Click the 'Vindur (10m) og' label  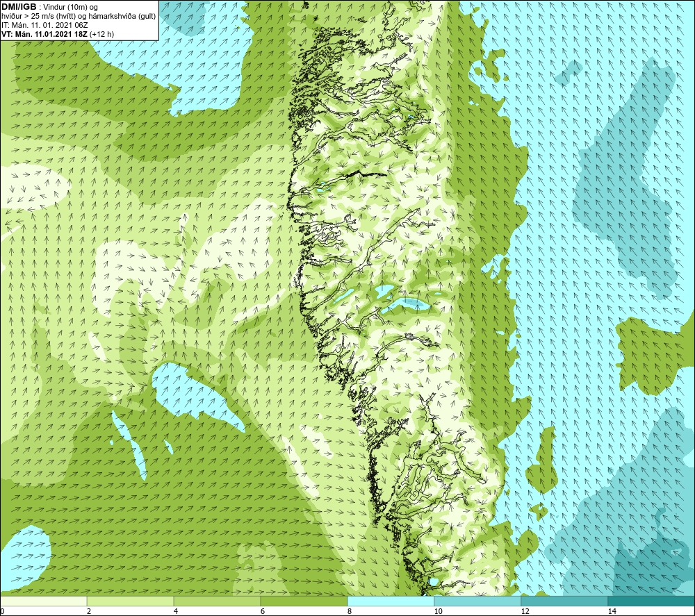click(x=70, y=8)
